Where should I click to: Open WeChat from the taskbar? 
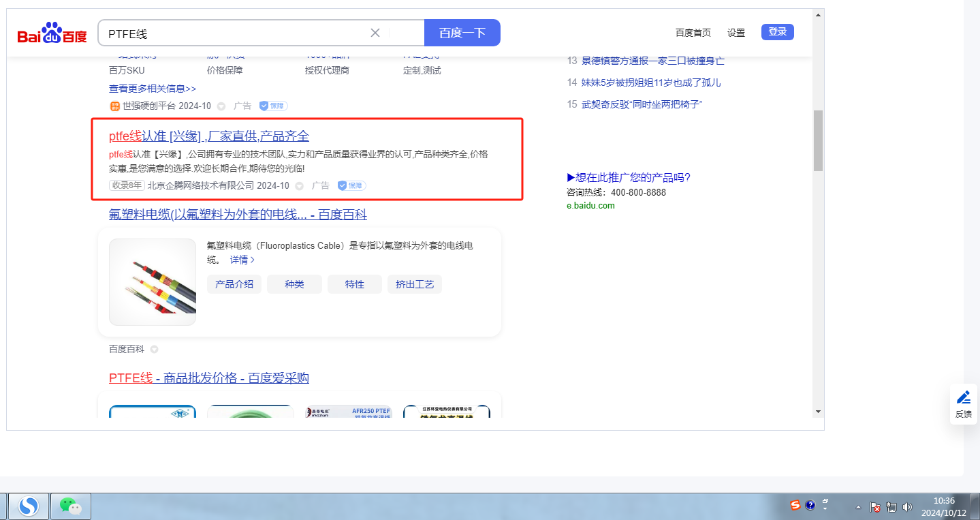[70, 506]
